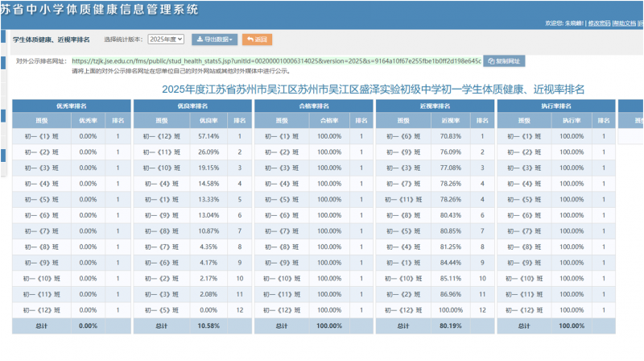Select the 57.14% cell in 优良率排名
This screenshot has width=644, height=361.
(208, 136)
